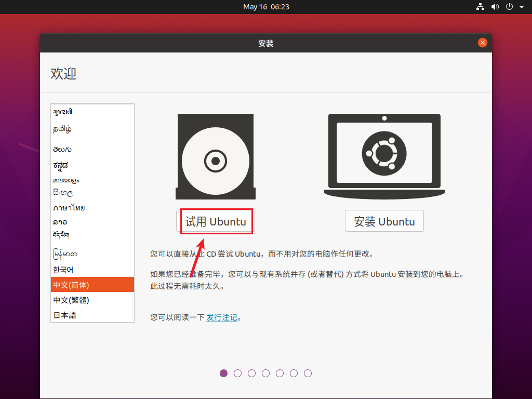Click the laptop Ubuntu logo illustration

pos(384,156)
